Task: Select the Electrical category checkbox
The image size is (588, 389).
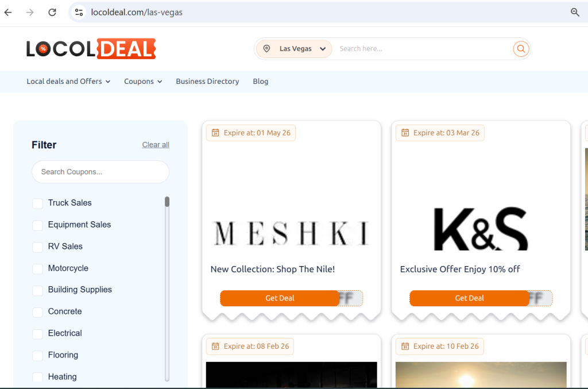Action: click(x=37, y=333)
